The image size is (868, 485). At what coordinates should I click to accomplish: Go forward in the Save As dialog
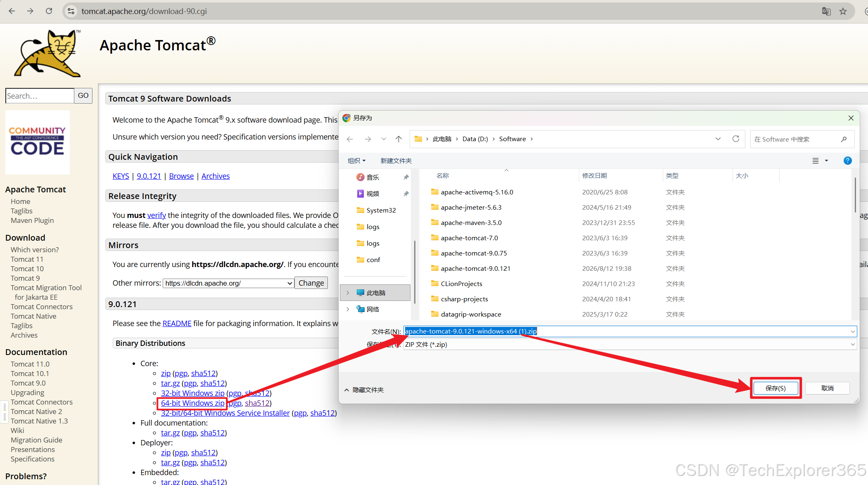click(368, 139)
